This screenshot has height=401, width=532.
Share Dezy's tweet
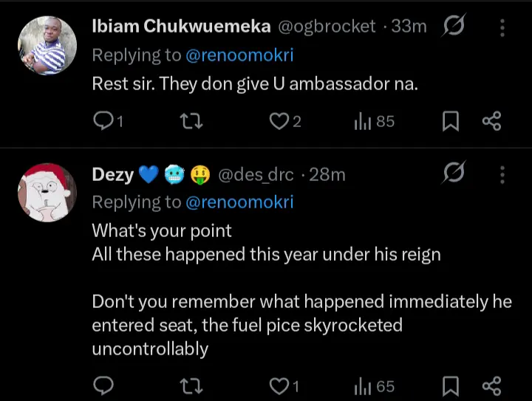coord(491,385)
